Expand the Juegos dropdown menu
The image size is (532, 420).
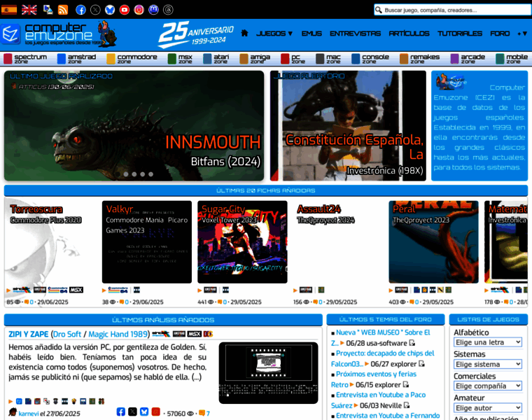[x=274, y=33]
